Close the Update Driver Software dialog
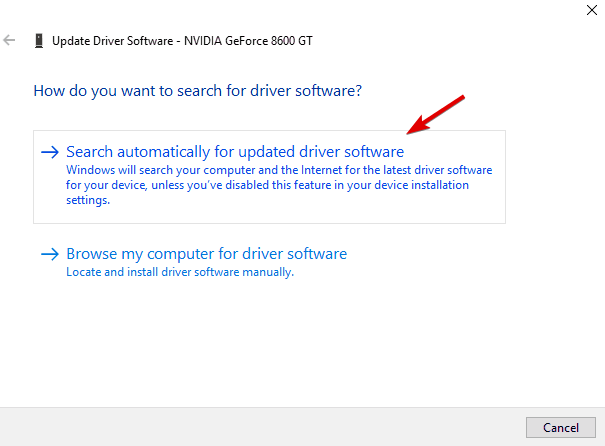This screenshot has height=446, width=605. click(591, 10)
